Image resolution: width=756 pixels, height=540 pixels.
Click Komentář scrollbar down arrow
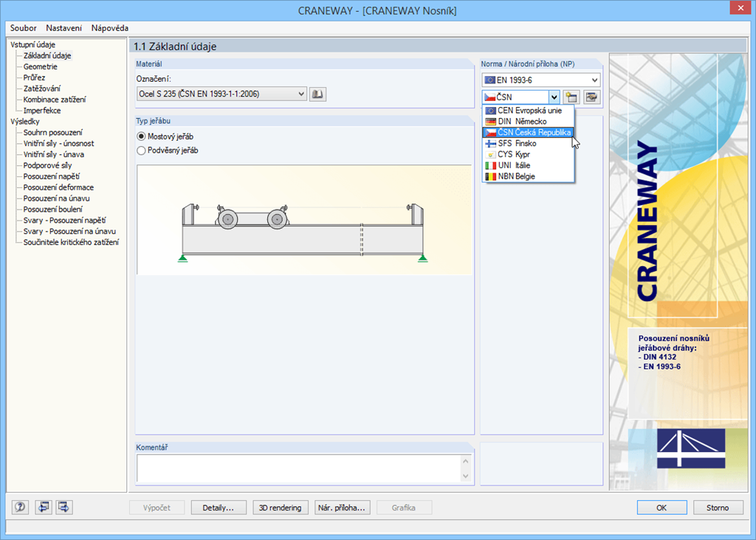466,476
